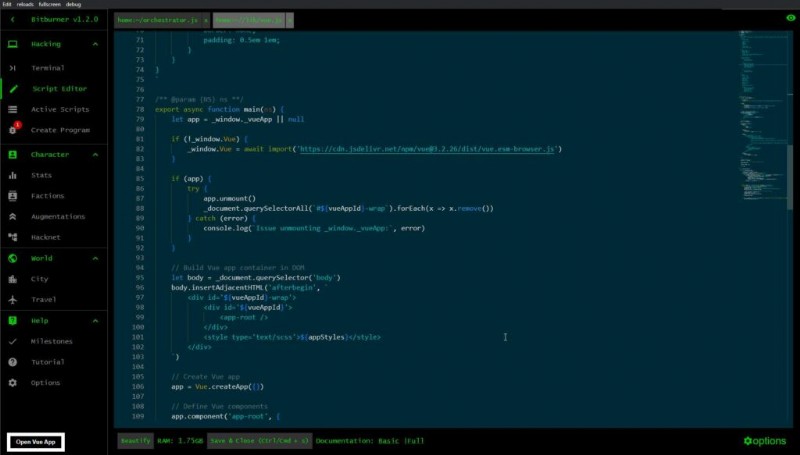Click the World globe icon
Screen dimensions: 800x455
[x=13, y=258]
